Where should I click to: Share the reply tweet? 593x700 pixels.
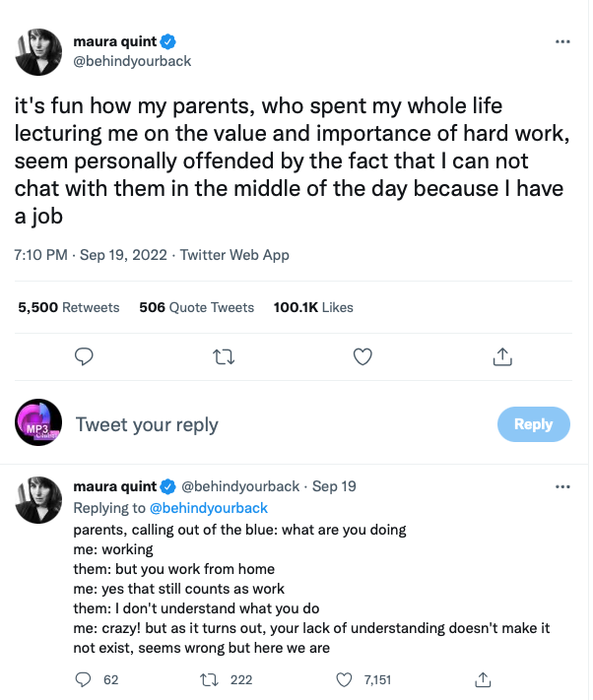[x=483, y=679]
